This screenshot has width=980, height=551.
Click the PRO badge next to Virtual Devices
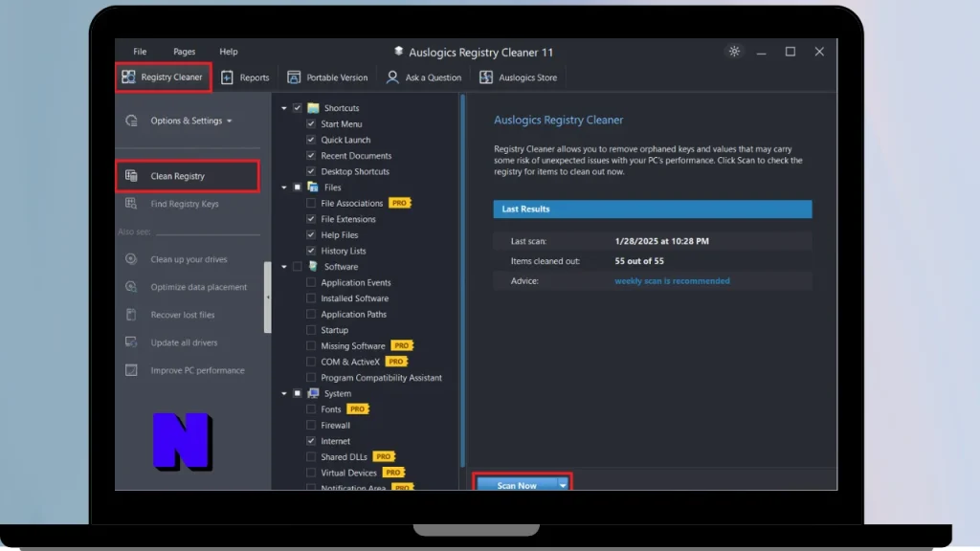coord(393,473)
